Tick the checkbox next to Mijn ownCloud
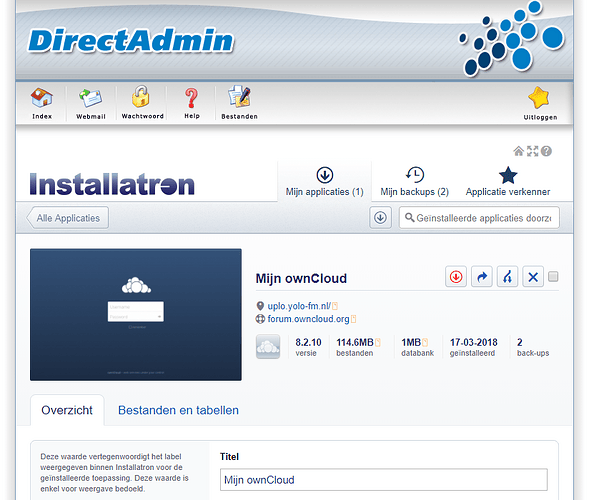Screen dimensions: 593x500 (553, 276)
